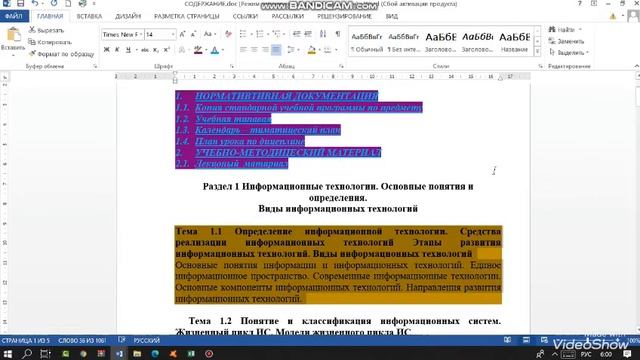Click the center alignment icon

[254, 50]
